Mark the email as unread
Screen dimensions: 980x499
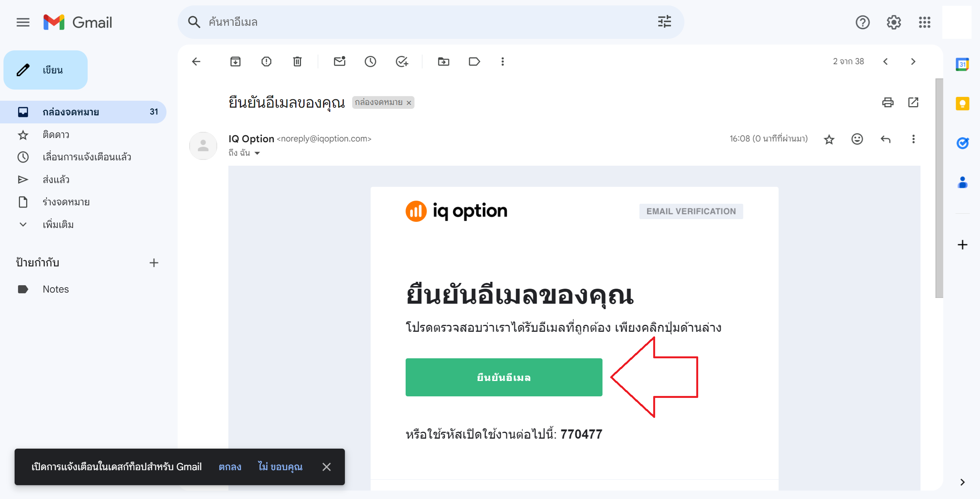339,62
